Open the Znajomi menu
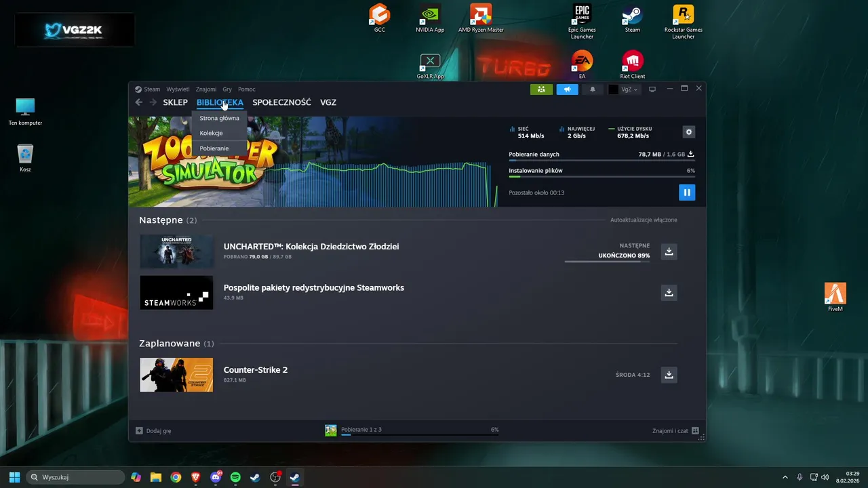The width and height of the screenshot is (868, 488). (206, 89)
